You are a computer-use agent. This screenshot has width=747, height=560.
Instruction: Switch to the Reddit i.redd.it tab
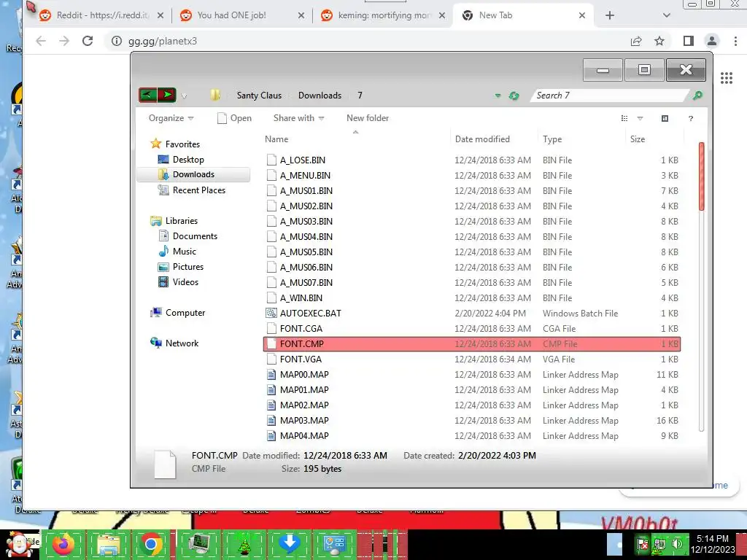(x=101, y=15)
